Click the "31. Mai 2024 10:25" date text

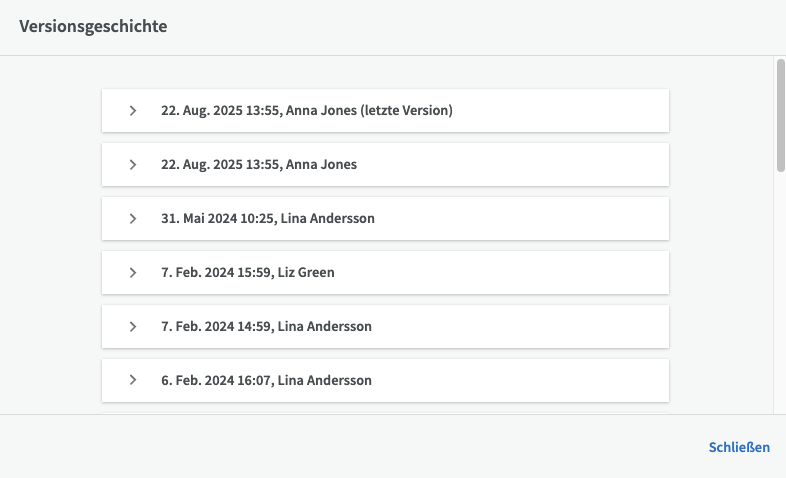point(216,219)
